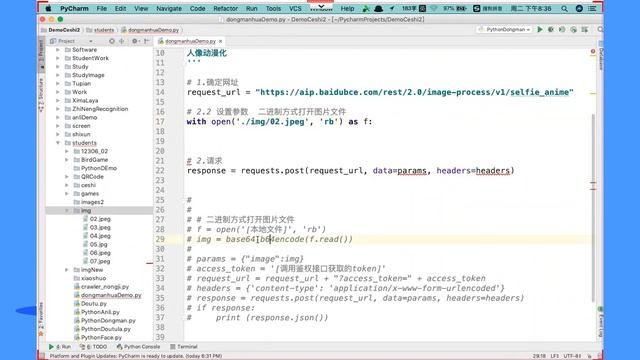Expand the StudentWork folder

(x=58, y=58)
